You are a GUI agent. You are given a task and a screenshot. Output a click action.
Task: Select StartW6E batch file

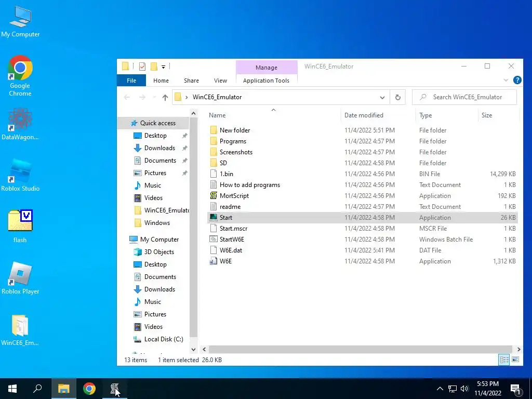tap(232, 239)
